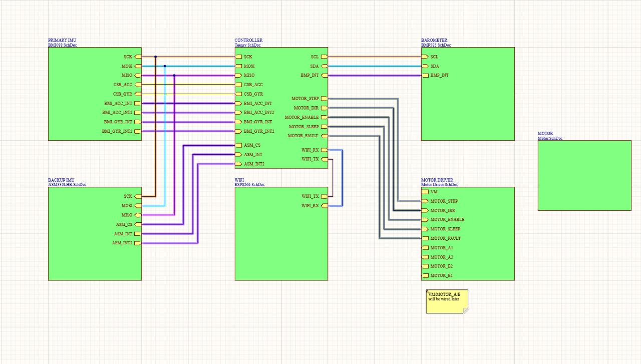Screen dimensions: 641x364
Task: Click the 'Teensy.SchDoc' filename text
Action: pyautogui.click(x=248, y=45)
